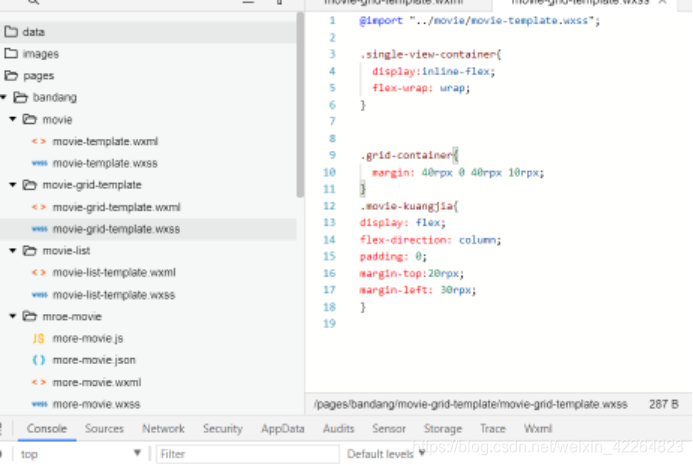Click .single-view-container selector on line 3

pos(428,54)
